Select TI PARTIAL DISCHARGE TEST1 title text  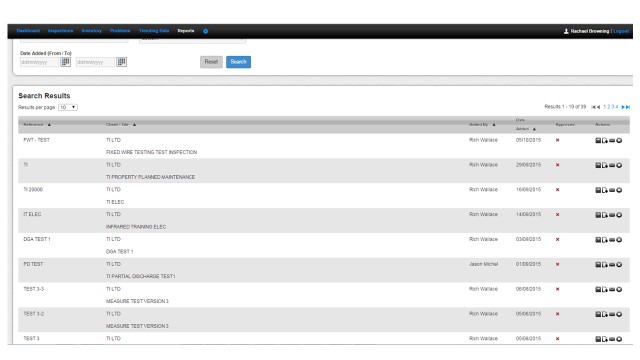point(140,276)
